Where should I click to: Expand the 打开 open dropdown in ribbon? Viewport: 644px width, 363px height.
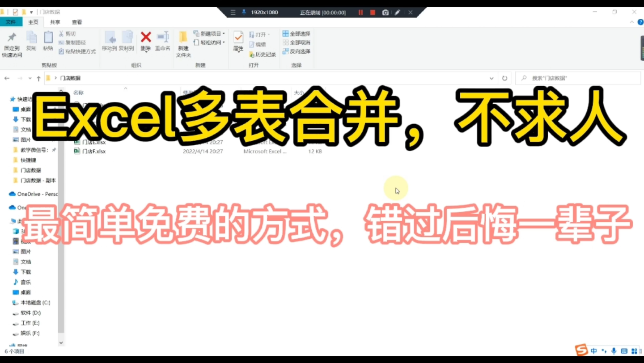[259, 34]
